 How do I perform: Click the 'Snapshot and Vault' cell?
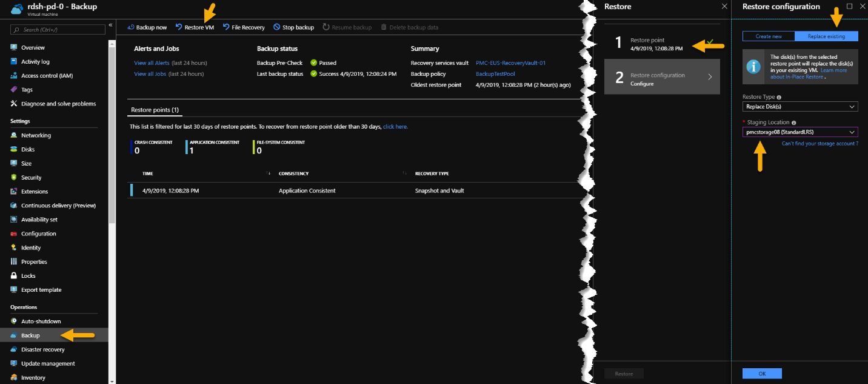pos(441,190)
